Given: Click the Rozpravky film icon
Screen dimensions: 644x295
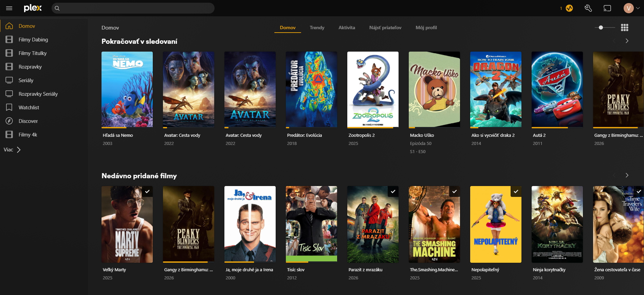Looking at the screenshot, I should [x=9, y=67].
